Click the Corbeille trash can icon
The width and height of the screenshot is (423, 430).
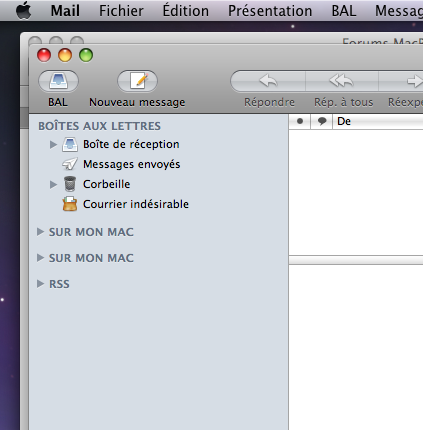click(70, 184)
